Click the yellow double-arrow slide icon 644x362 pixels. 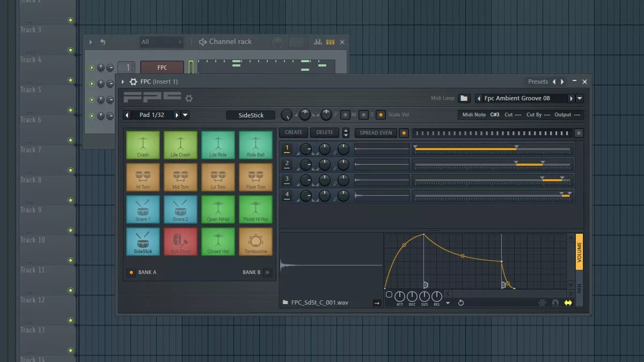tap(568, 303)
